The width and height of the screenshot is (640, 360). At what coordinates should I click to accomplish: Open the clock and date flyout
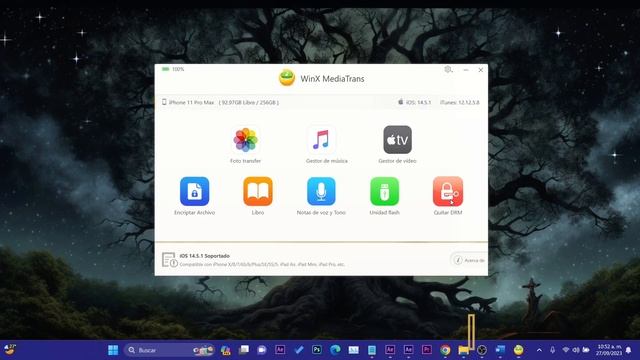tap(609, 350)
